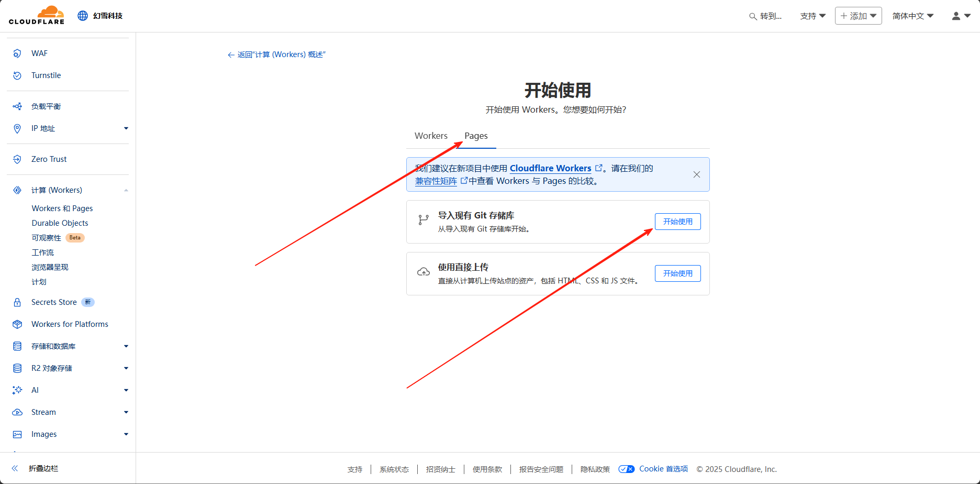Open 浏览器呈现 in sidebar
The width and height of the screenshot is (980, 484).
50,267
